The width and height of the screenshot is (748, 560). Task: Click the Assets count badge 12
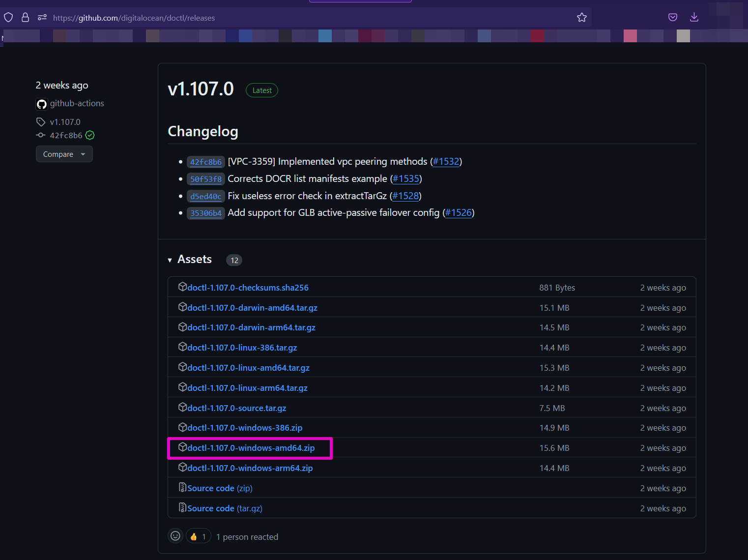234,260
